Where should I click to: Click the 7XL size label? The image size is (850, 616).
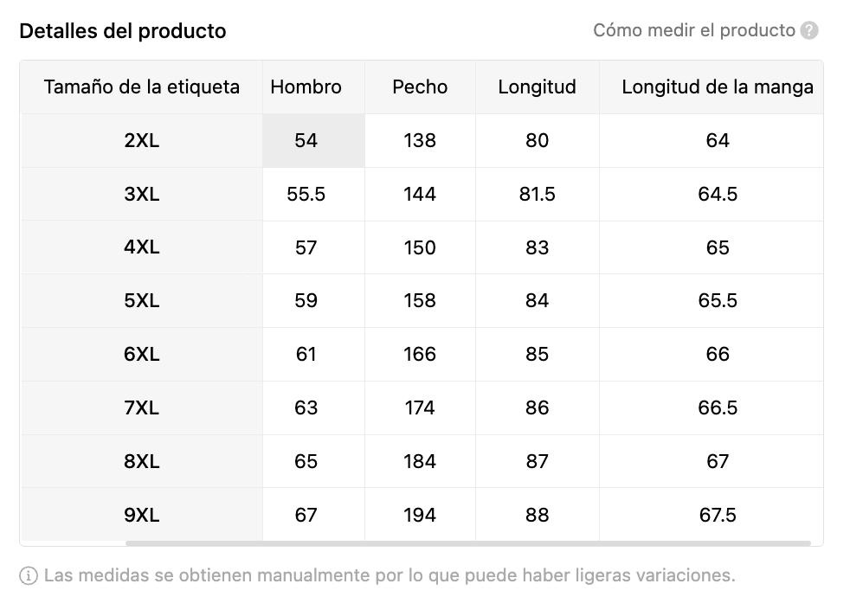pos(141,407)
